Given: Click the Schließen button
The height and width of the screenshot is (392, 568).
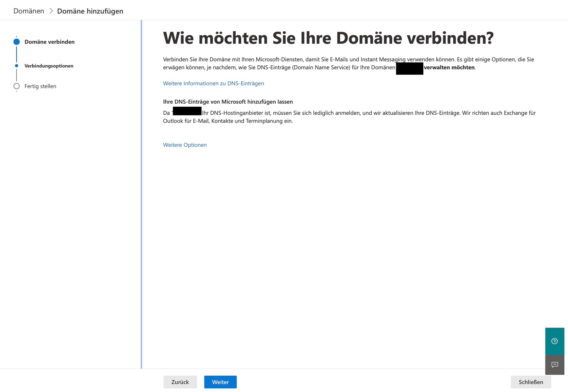Looking at the screenshot, I should click(530, 382).
